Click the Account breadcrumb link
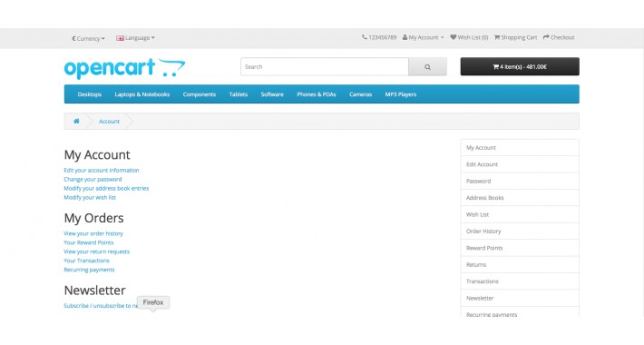The height and width of the screenshot is (345, 644). pos(109,122)
